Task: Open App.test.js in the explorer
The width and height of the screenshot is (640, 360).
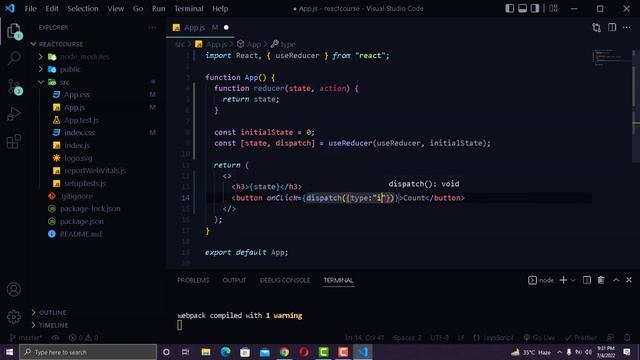Action: [x=81, y=120]
